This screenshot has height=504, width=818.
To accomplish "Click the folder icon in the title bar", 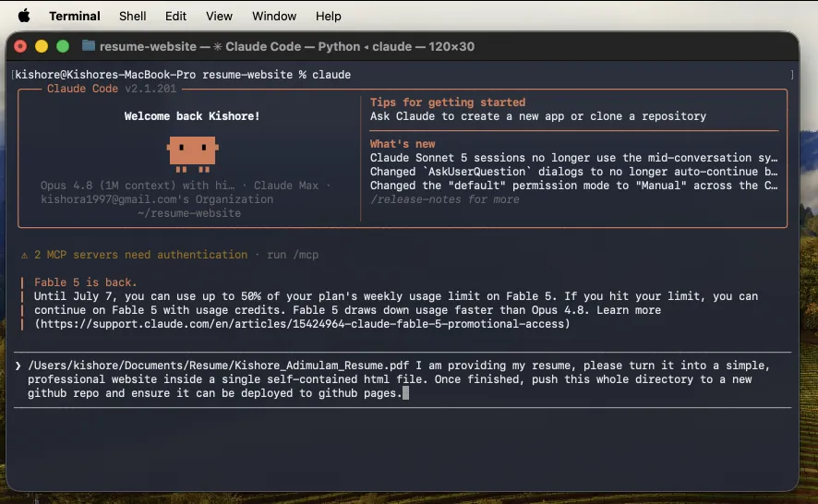I will tap(88, 46).
